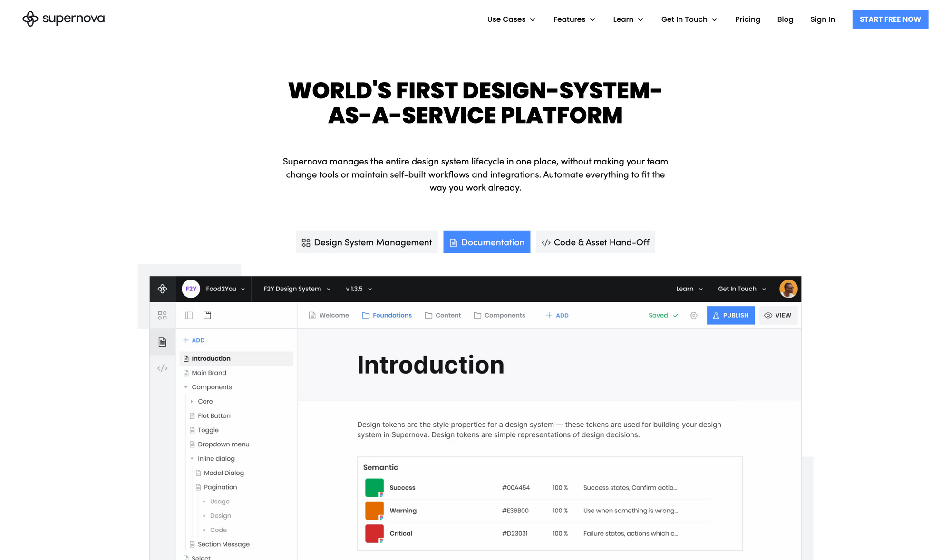Open the Components documentation tab
951x560 pixels.
499,315
